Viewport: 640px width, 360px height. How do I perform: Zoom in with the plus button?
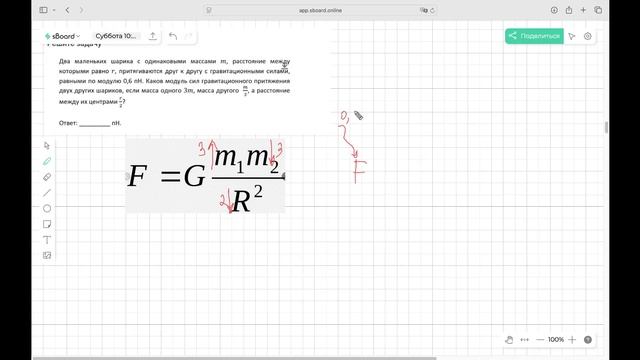(572, 340)
